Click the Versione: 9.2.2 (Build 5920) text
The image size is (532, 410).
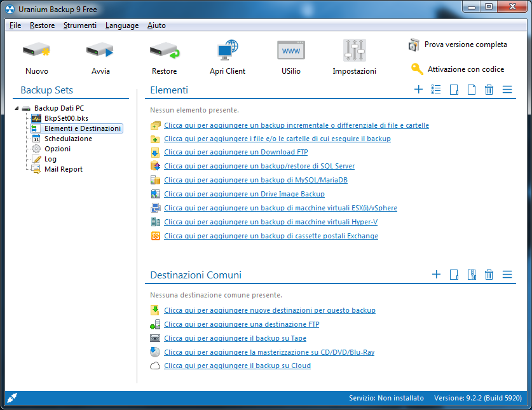tap(478, 398)
